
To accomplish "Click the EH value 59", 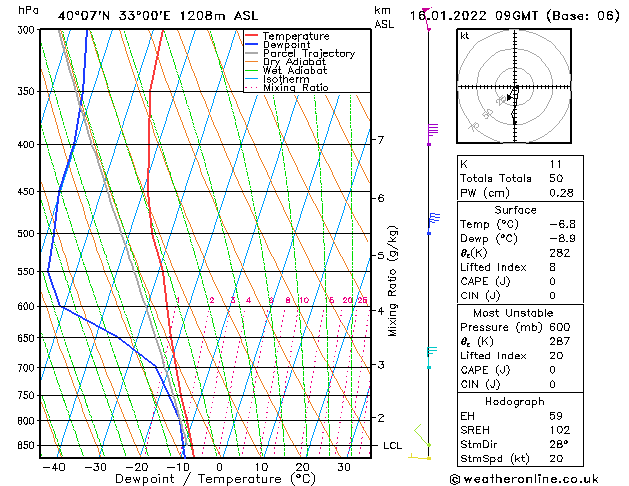I will [556, 416].
